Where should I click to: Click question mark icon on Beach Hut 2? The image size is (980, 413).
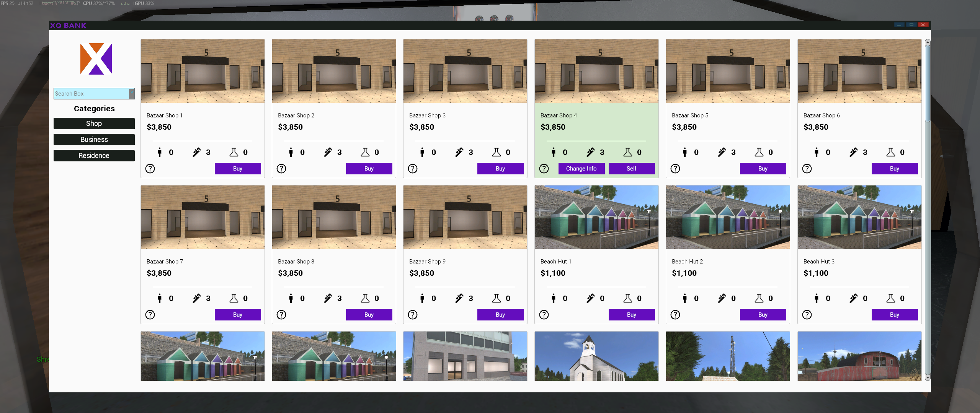coord(675,315)
